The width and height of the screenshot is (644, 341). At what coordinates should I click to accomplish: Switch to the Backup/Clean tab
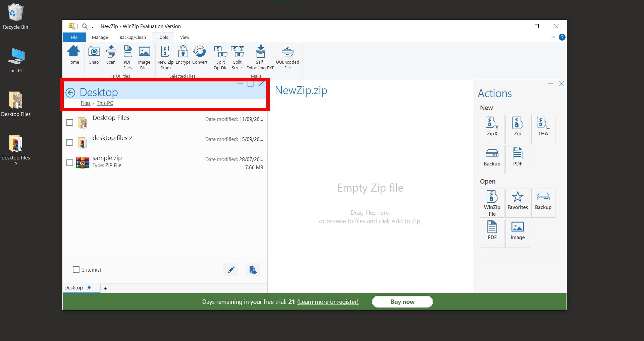coord(132,37)
